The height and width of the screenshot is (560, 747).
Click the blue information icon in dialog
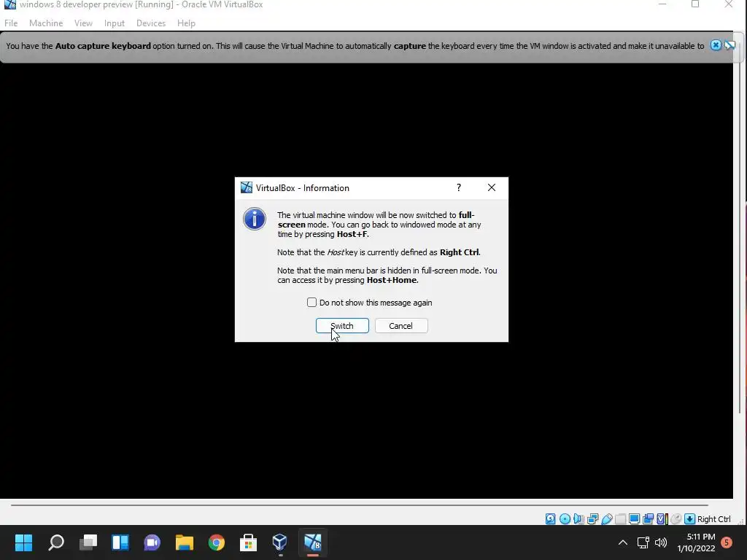(x=255, y=219)
